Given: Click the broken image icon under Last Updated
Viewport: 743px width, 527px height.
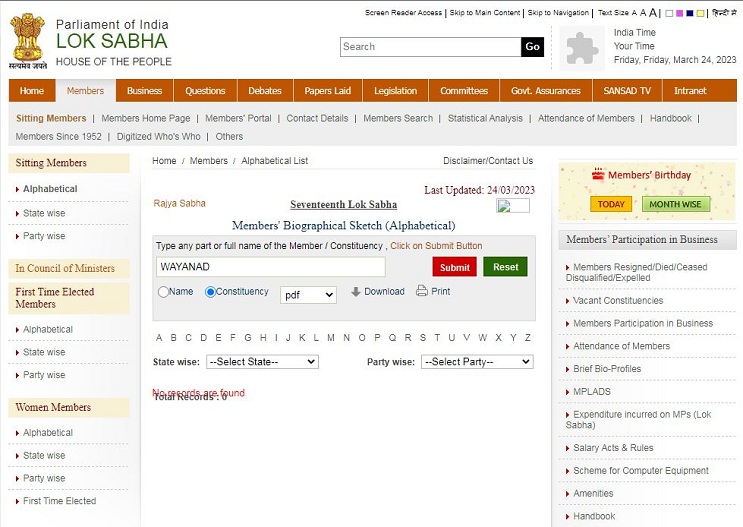Looking at the screenshot, I should [x=513, y=206].
